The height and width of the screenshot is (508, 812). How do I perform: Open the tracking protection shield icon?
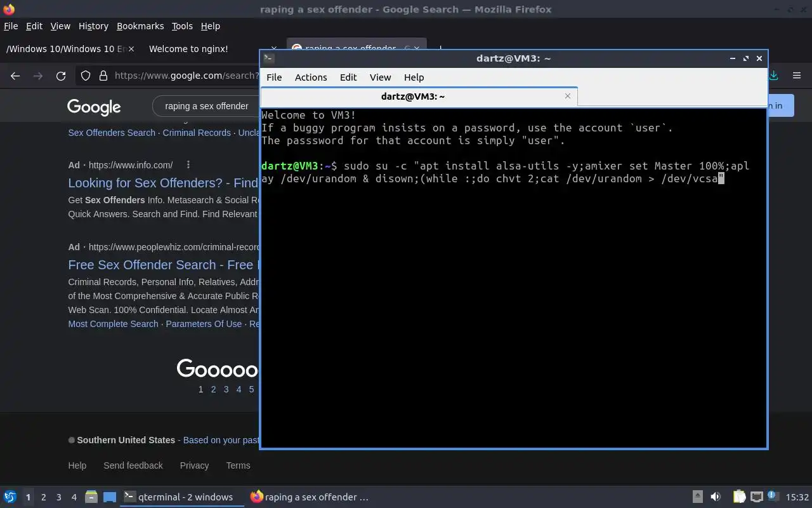pyautogui.click(x=86, y=76)
